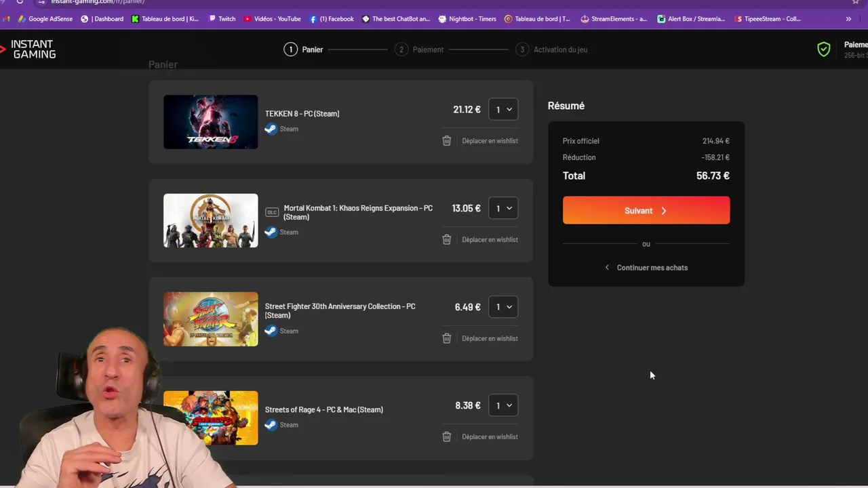Viewport: 868px width, 488px height.
Task: Delete Streets of Rage 4 using trash icon
Action: pyautogui.click(x=446, y=436)
